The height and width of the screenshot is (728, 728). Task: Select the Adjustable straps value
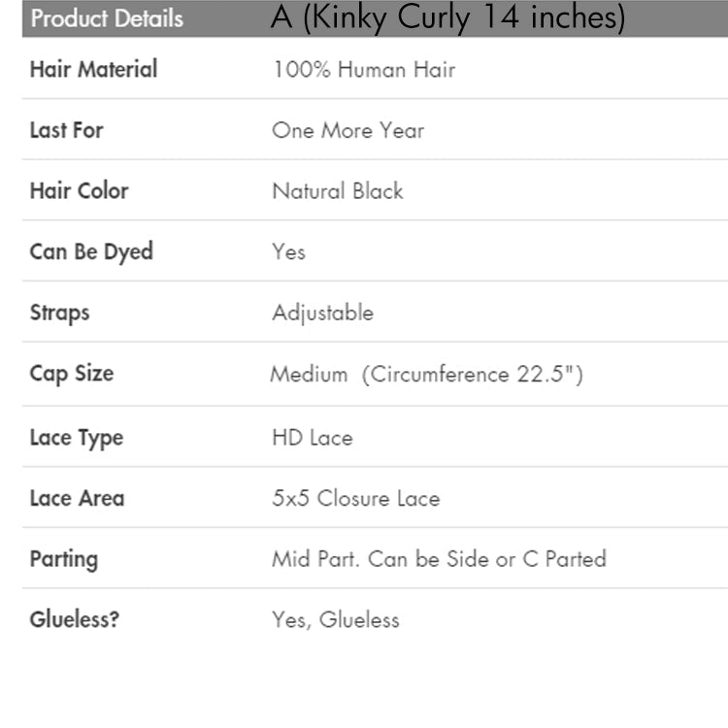[322, 313]
